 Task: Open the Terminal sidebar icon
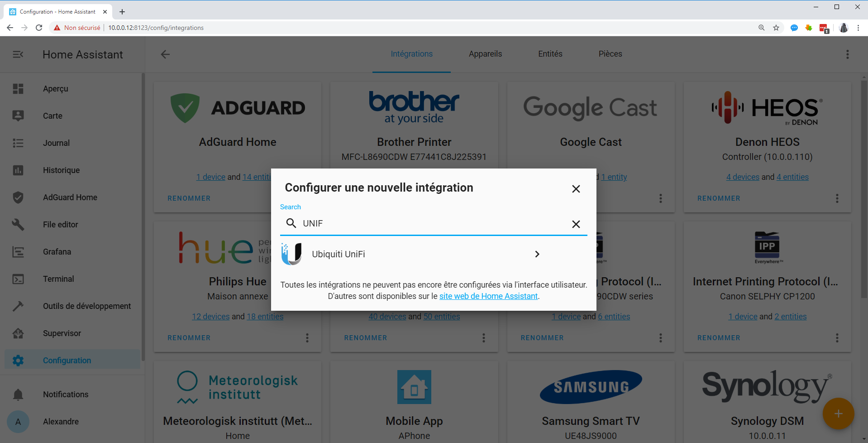click(18, 279)
